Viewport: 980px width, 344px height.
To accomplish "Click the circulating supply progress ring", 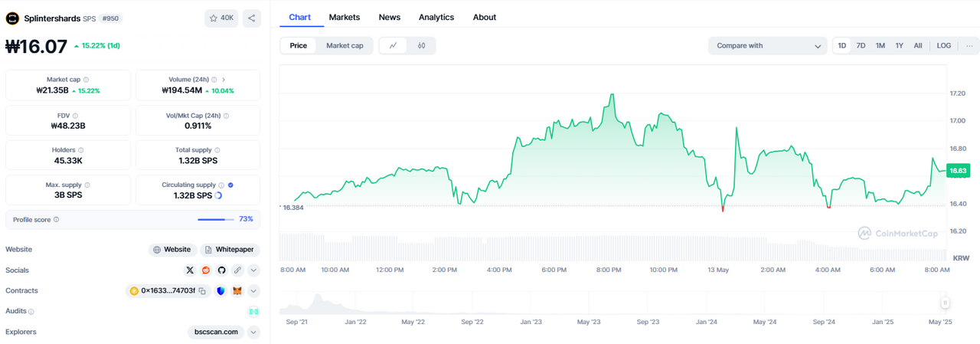I will [x=218, y=195].
